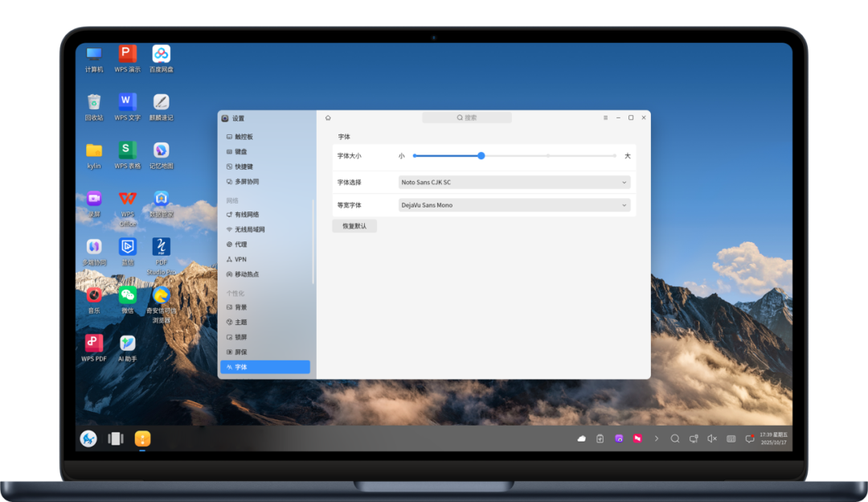Viewport: 868px width, 502px height.
Task: Select 主题 in the settings sidebar
Action: (240, 322)
